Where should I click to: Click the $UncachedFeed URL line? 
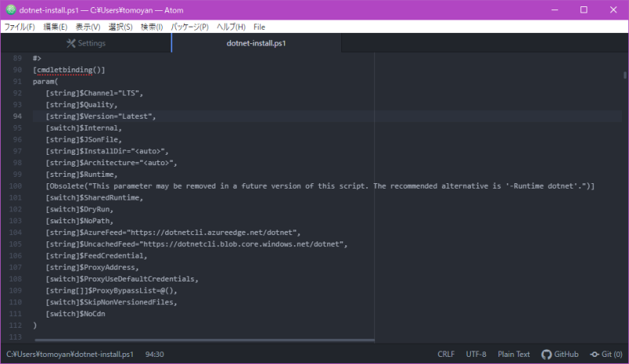(197, 245)
